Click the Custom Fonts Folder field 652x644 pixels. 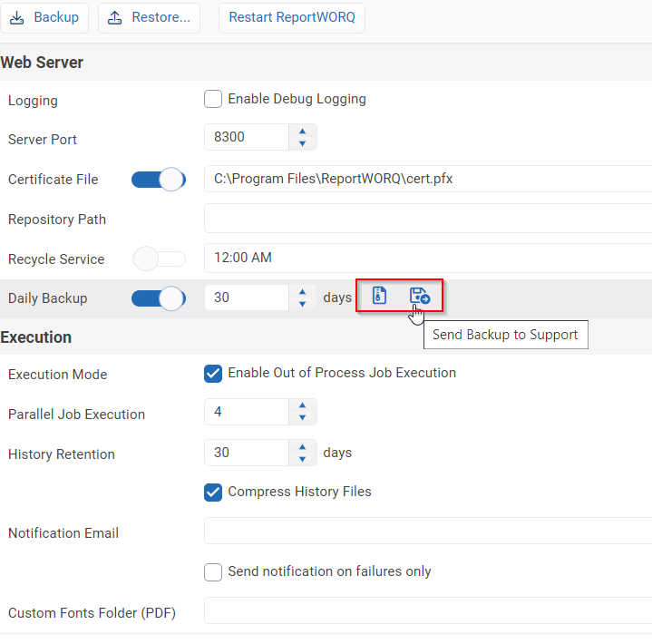pyautogui.click(x=428, y=611)
